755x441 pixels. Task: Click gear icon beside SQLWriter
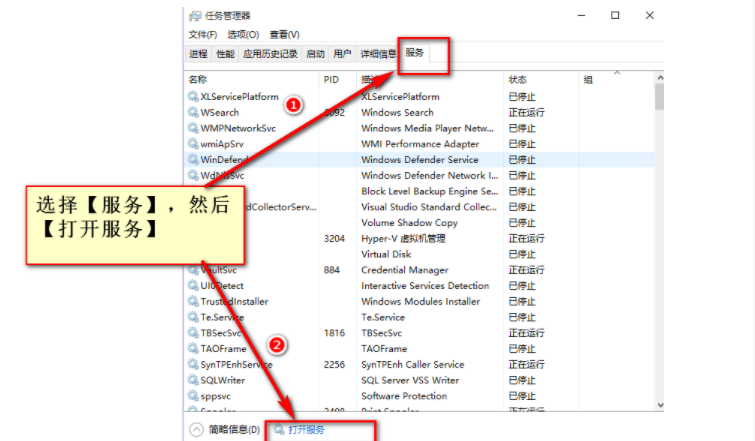click(x=193, y=380)
